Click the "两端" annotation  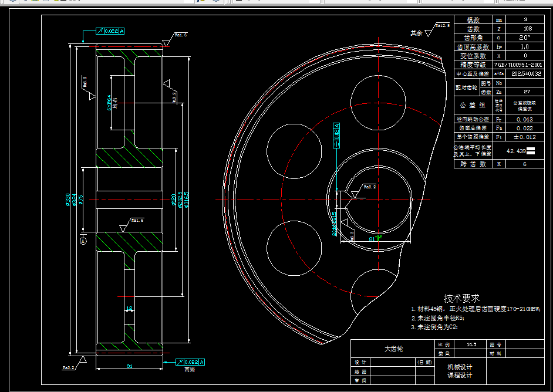[x=190, y=370]
